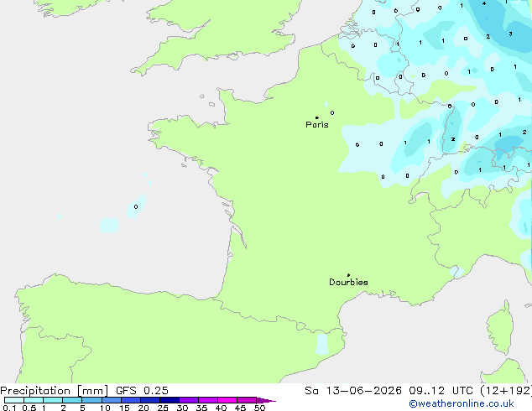Click the GFS 0.25 model label
The width and height of the screenshot is (532, 411).
[x=142, y=391]
